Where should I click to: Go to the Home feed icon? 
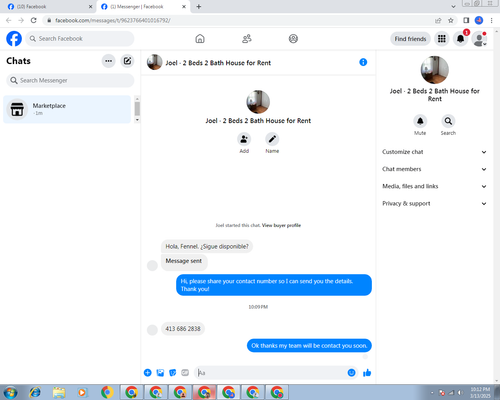click(200, 39)
